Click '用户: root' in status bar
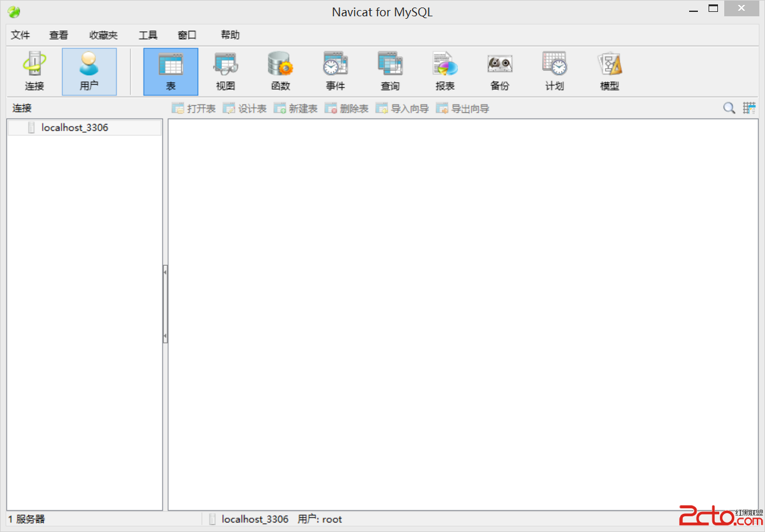765x532 pixels. pyautogui.click(x=320, y=519)
